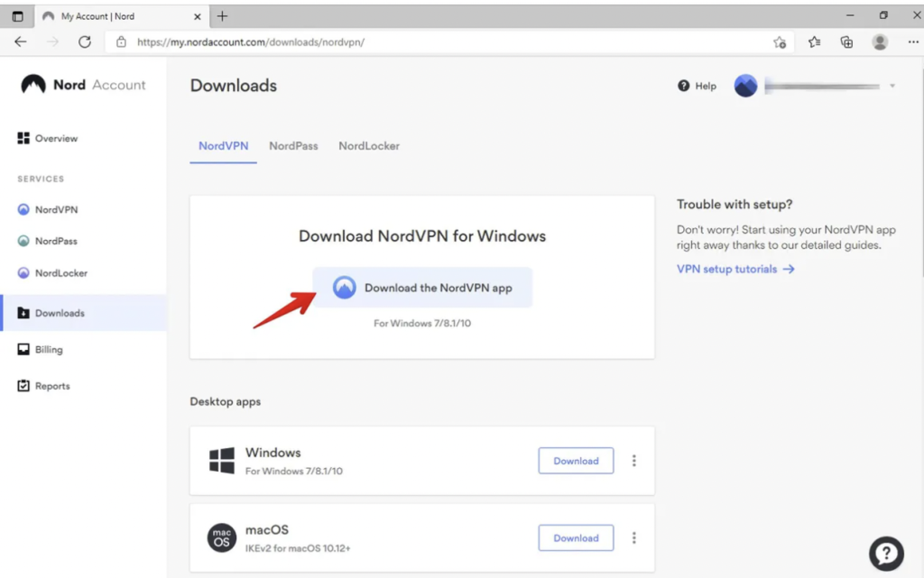Go to Billing in sidebar

(x=49, y=350)
